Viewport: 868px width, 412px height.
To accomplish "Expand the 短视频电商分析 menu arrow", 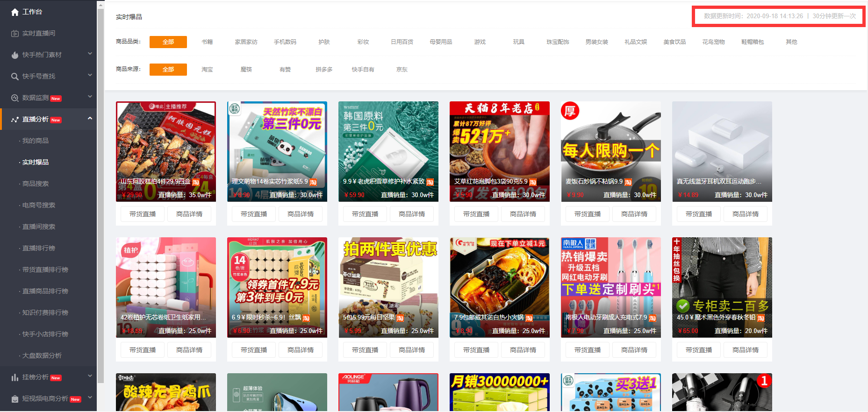I will pyautogui.click(x=90, y=398).
